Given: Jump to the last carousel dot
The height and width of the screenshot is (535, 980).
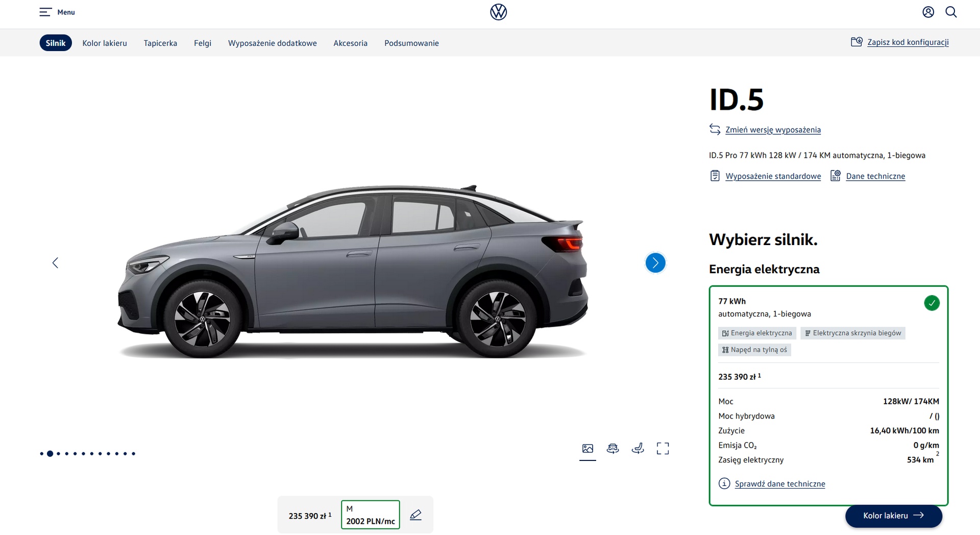Looking at the screenshot, I should [133, 453].
